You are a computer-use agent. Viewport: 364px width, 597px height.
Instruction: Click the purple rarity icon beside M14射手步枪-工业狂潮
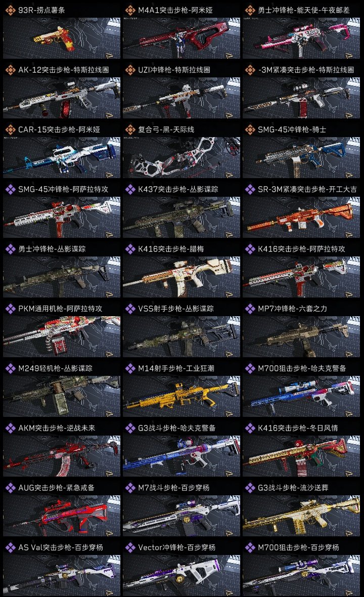pyautogui.click(x=130, y=368)
